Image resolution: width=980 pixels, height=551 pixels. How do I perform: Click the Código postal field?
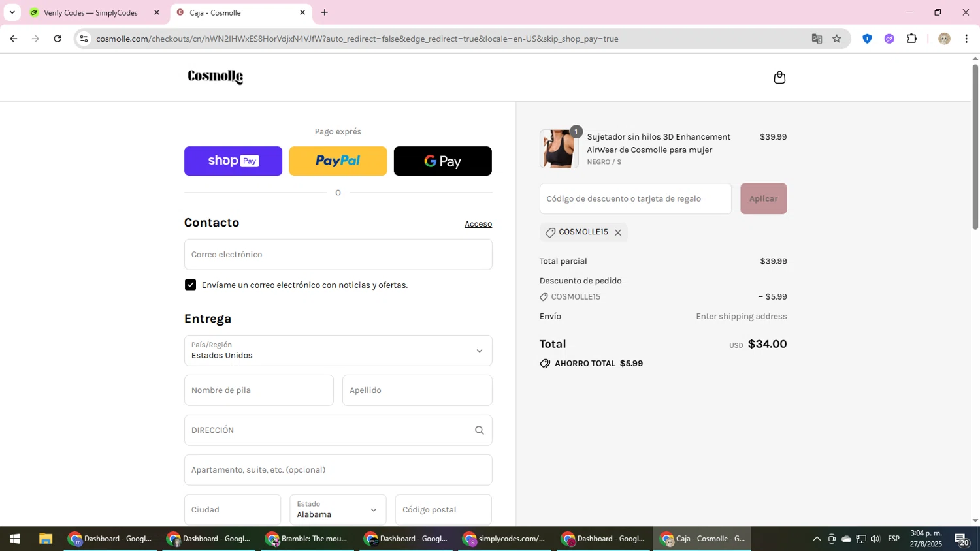443,510
